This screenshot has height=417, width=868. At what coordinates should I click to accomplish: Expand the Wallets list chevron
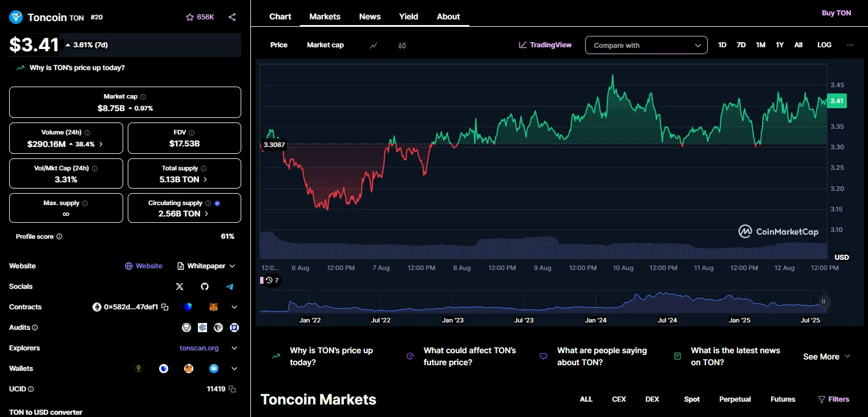[234, 369]
